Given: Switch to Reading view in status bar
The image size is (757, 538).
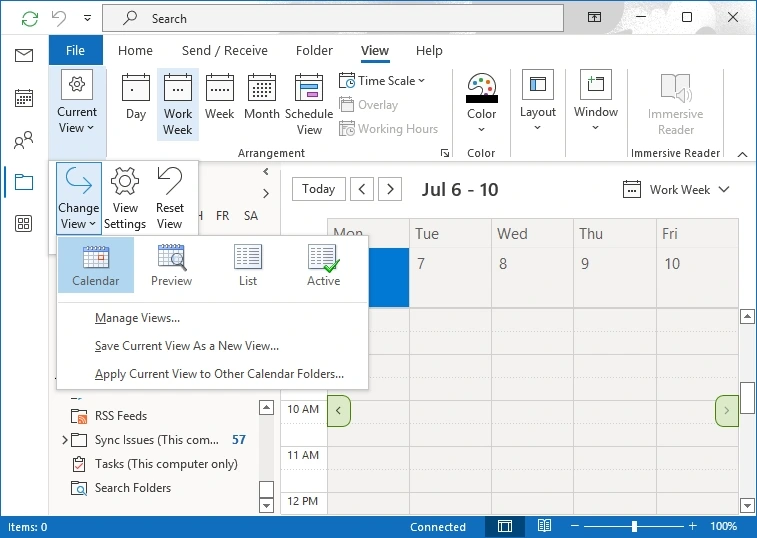Looking at the screenshot, I should pos(545,526).
